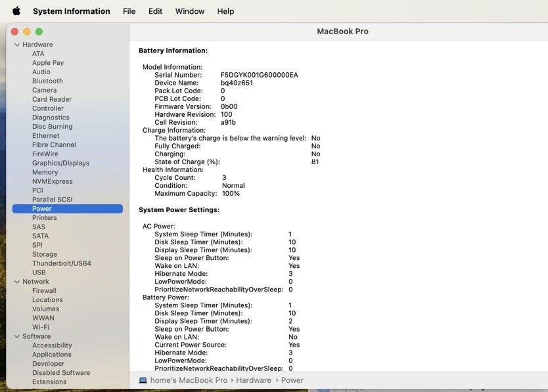Open the File menu
548x392 pixels.
pyautogui.click(x=129, y=11)
